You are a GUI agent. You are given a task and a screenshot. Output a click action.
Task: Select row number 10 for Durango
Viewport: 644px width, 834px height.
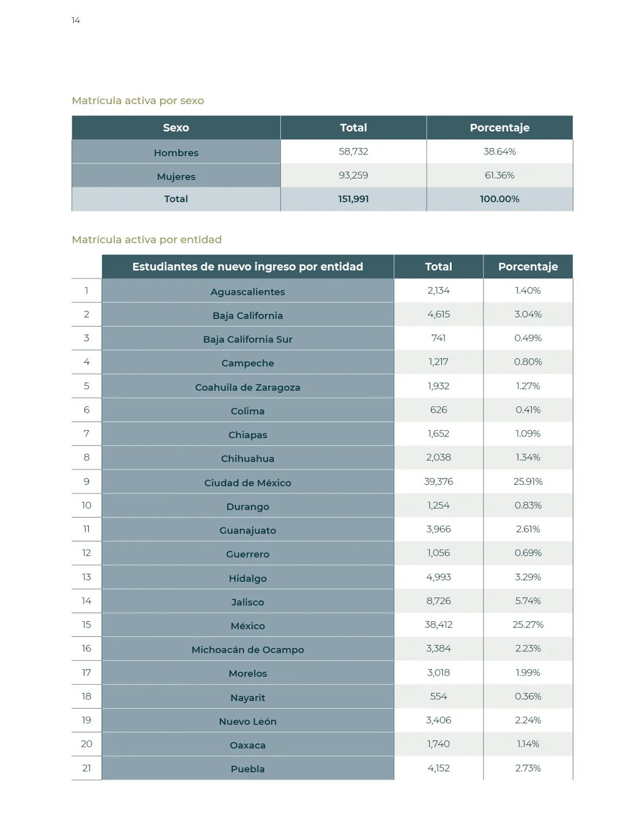point(87,505)
